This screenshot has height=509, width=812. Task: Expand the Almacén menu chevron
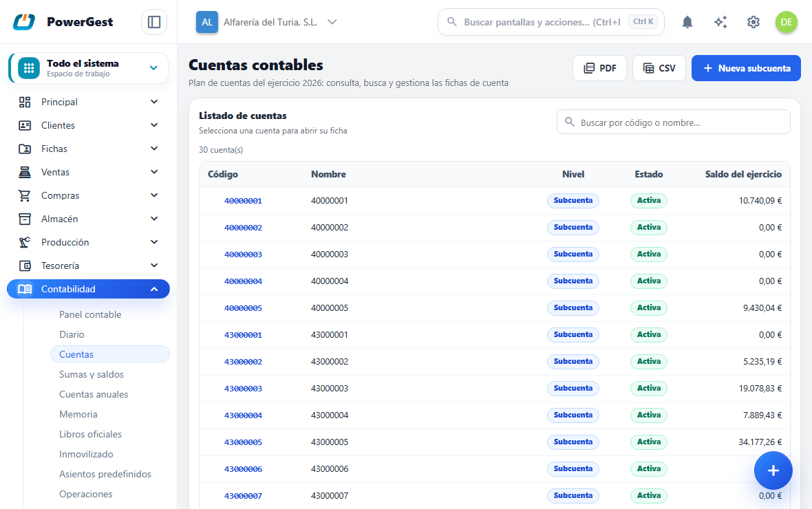[x=154, y=219]
